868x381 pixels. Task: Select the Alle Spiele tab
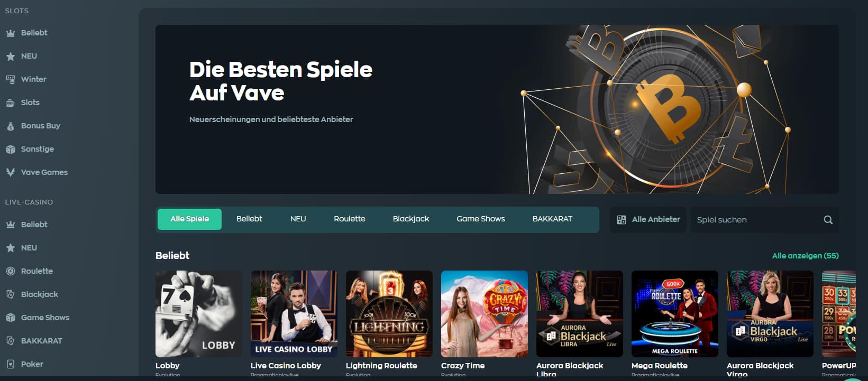point(189,219)
